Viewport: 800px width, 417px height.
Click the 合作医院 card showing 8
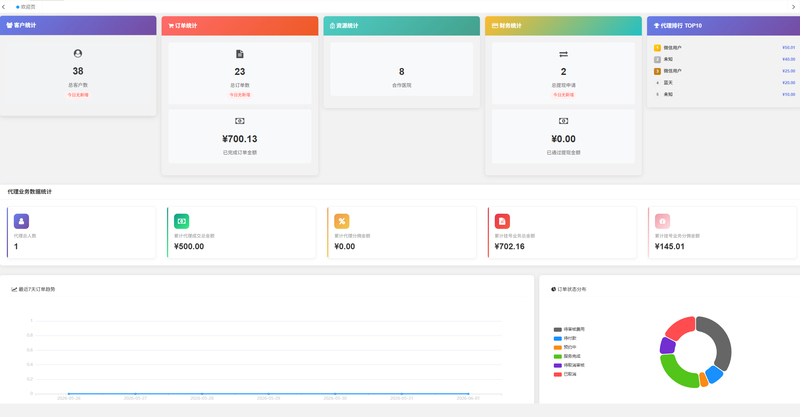point(402,69)
